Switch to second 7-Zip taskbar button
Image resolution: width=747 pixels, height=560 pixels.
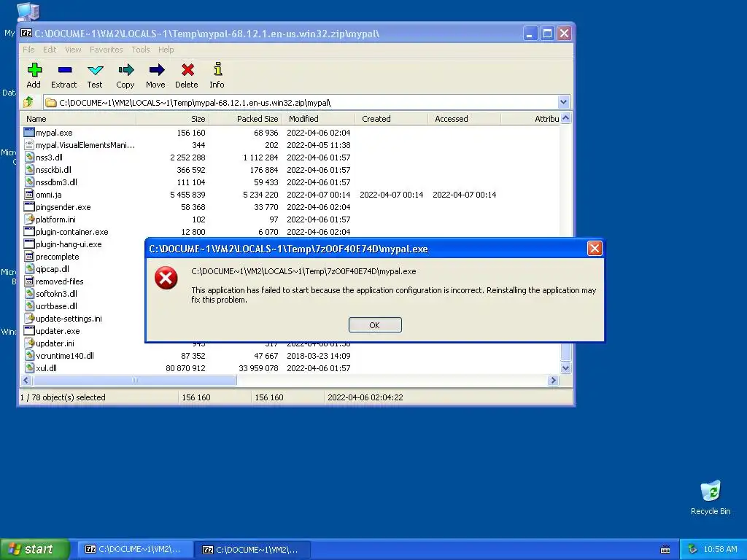click(x=253, y=549)
